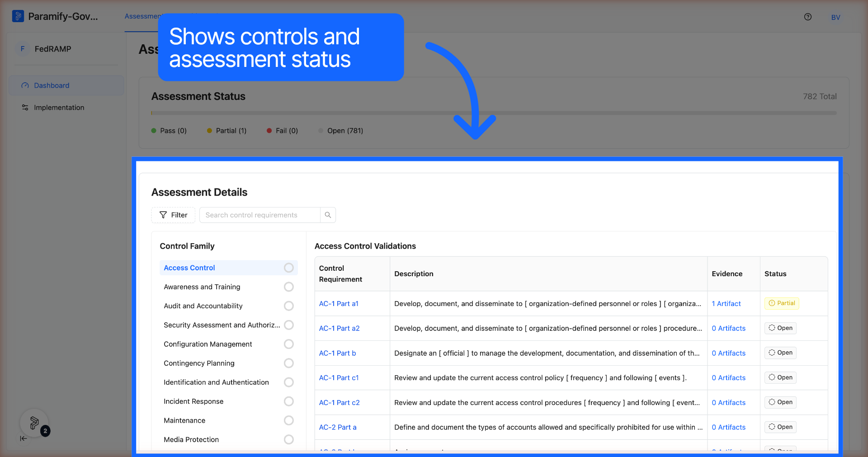Open the AC-2 Part a requirement link
The width and height of the screenshot is (868, 457).
pos(338,427)
